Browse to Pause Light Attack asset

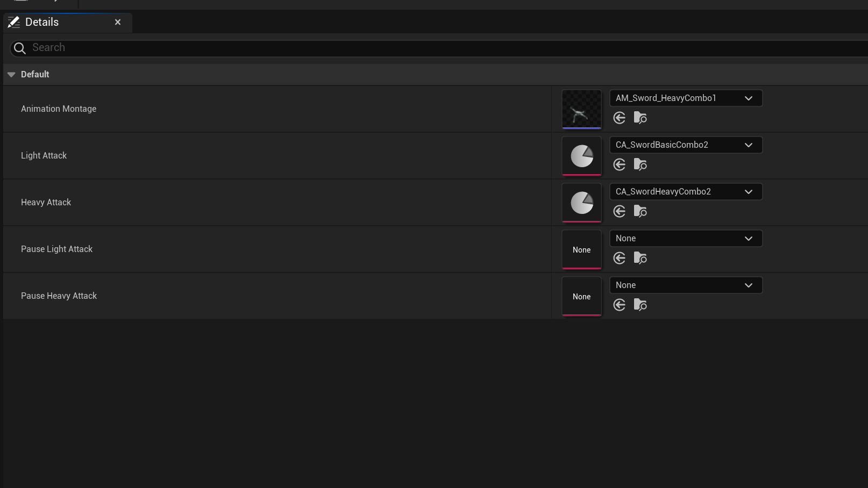(640, 258)
